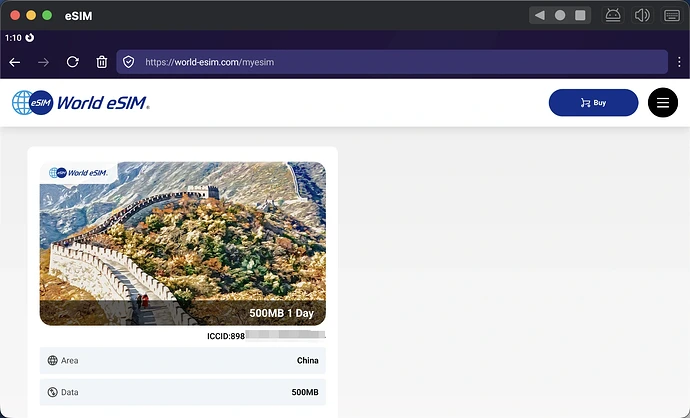Click the URL address bar
690x418 pixels.
click(x=400, y=62)
